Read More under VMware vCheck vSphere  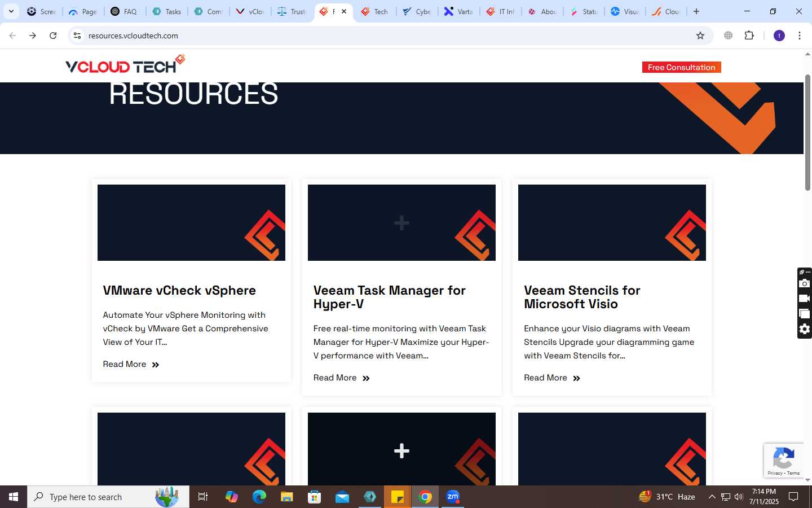[x=131, y=364]
